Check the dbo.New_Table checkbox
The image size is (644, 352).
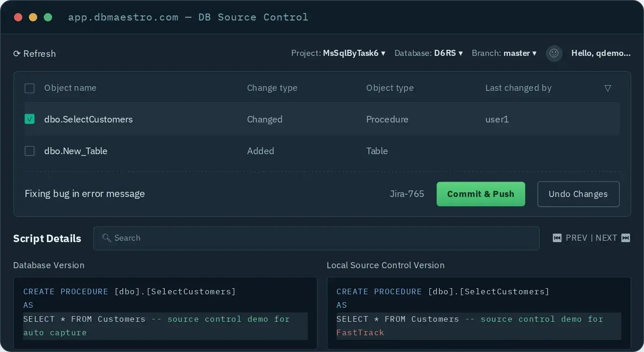coord(29,151)
